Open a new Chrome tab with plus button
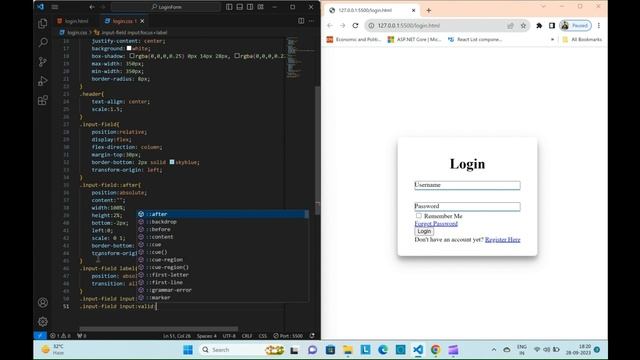This screenshot has height=360, width=640. point(429,10)
